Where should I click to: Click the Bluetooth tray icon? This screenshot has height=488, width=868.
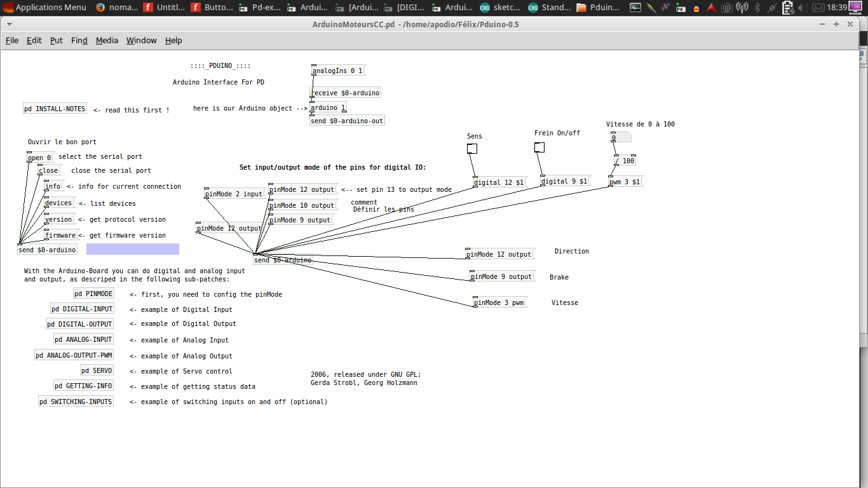757,8
